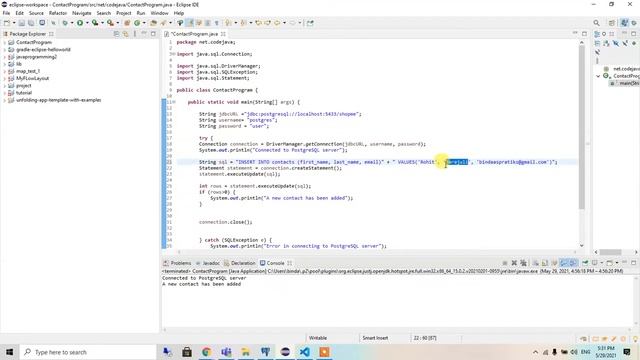Click the New Java Package icon

click(127, 23)
